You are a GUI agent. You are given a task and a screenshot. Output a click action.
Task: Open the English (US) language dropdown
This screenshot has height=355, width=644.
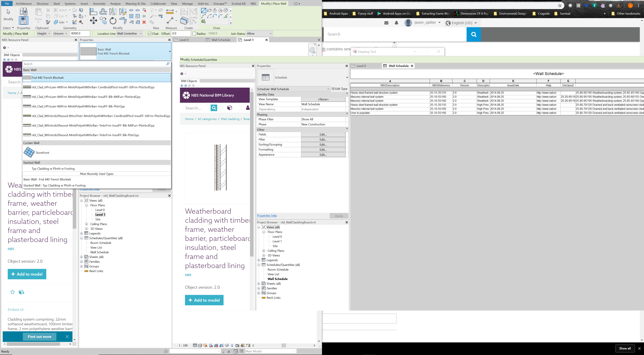pos(461,23)
